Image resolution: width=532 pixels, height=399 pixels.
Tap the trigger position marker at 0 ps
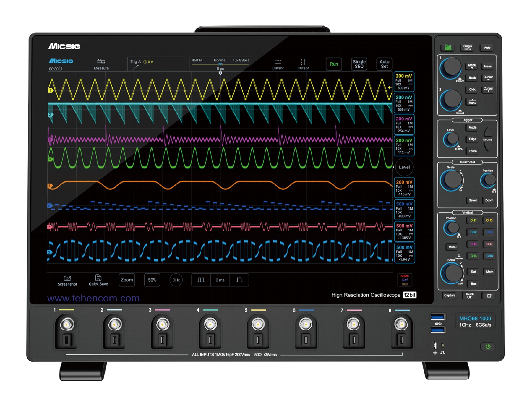tap(220, 73)
